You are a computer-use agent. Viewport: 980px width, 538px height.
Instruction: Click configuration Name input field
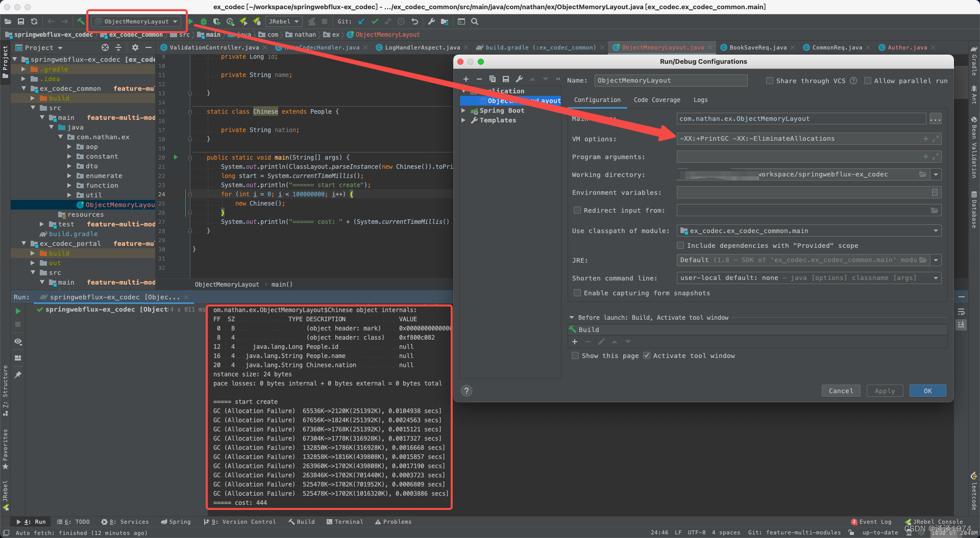coord(671,81)
